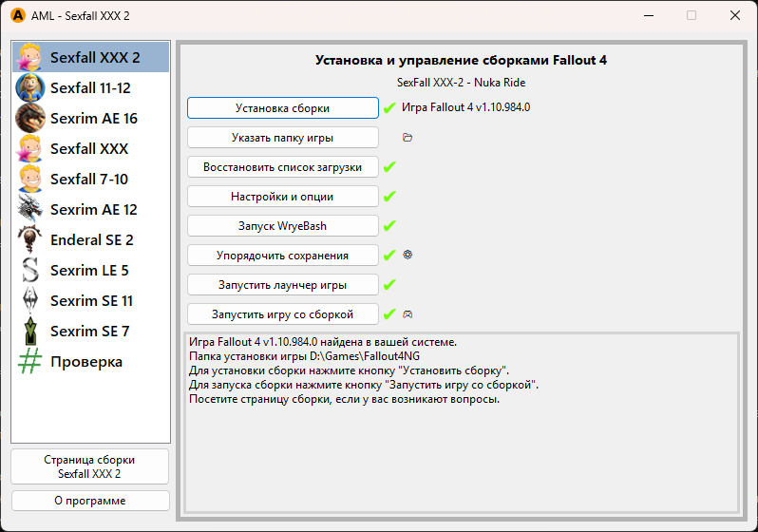Choose the Enderal SE 2 build icon
This screenshot has height=532, width=758.
tap(30, 239)
